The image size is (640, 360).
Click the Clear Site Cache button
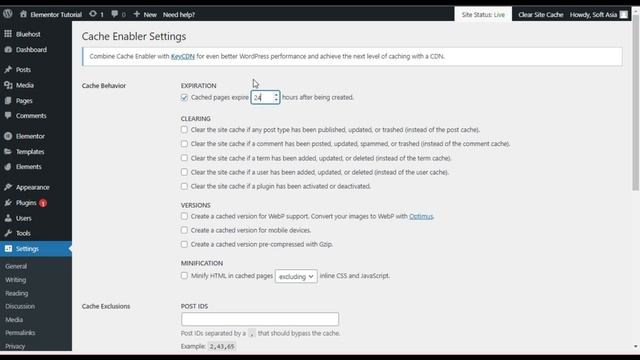540,14
